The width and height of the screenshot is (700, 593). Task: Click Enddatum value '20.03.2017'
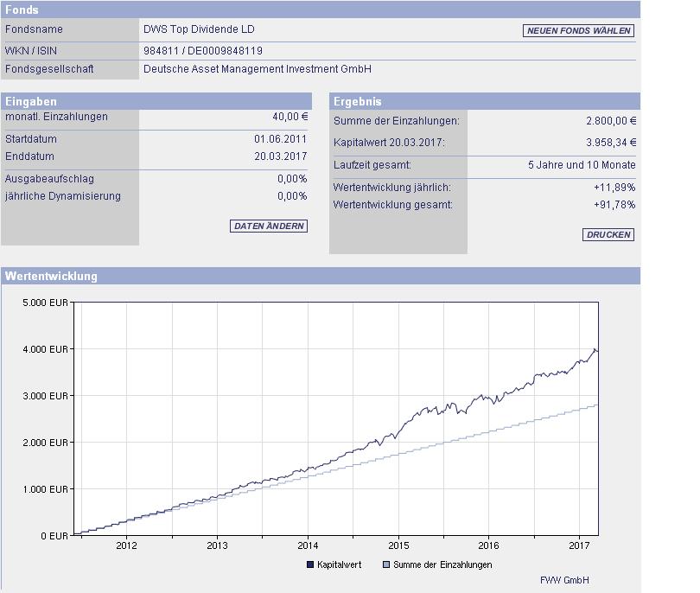click(280, 156)
